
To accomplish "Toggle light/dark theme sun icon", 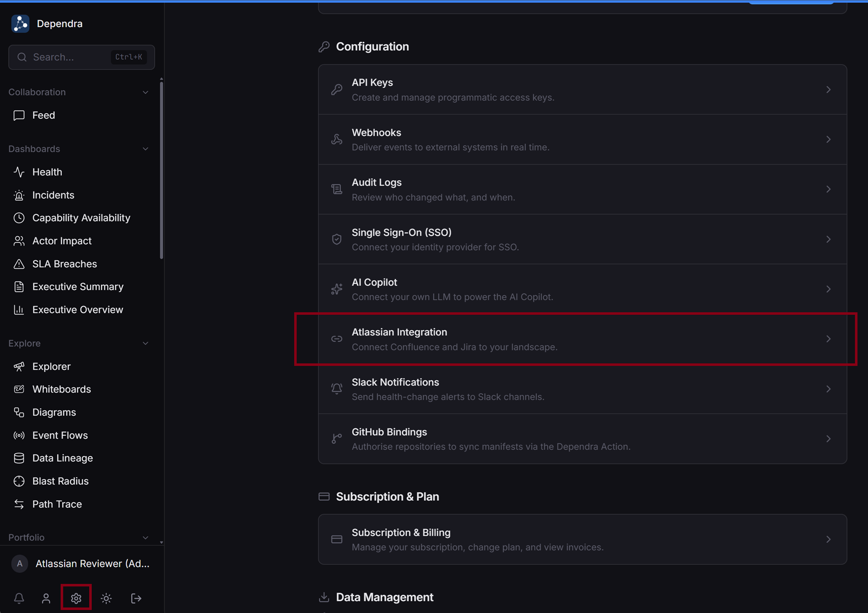I will click(106, 598).
